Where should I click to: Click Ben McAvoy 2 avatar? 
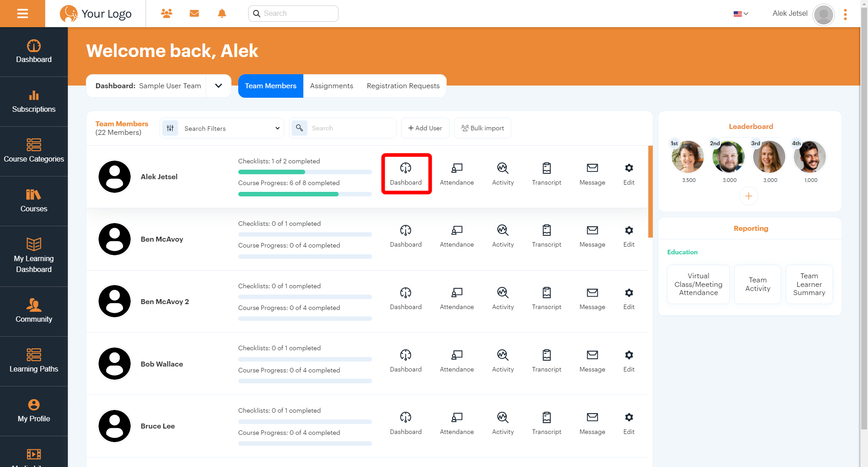(115, 301)
